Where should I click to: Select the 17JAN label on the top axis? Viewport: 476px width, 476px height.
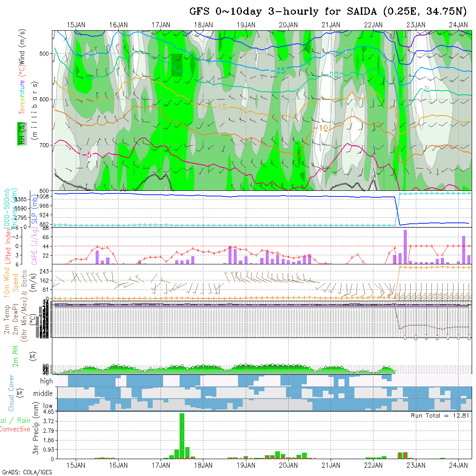coord(161,25)
